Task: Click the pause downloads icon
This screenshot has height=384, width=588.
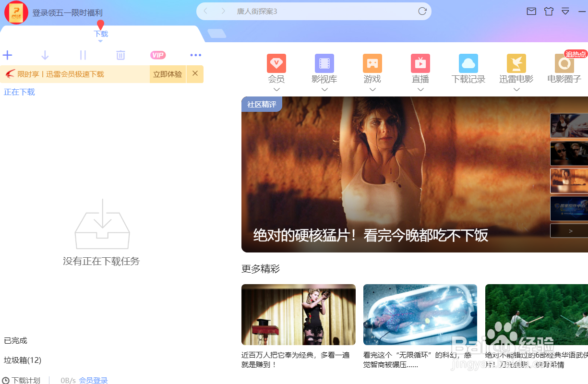Action: [83, 55]
